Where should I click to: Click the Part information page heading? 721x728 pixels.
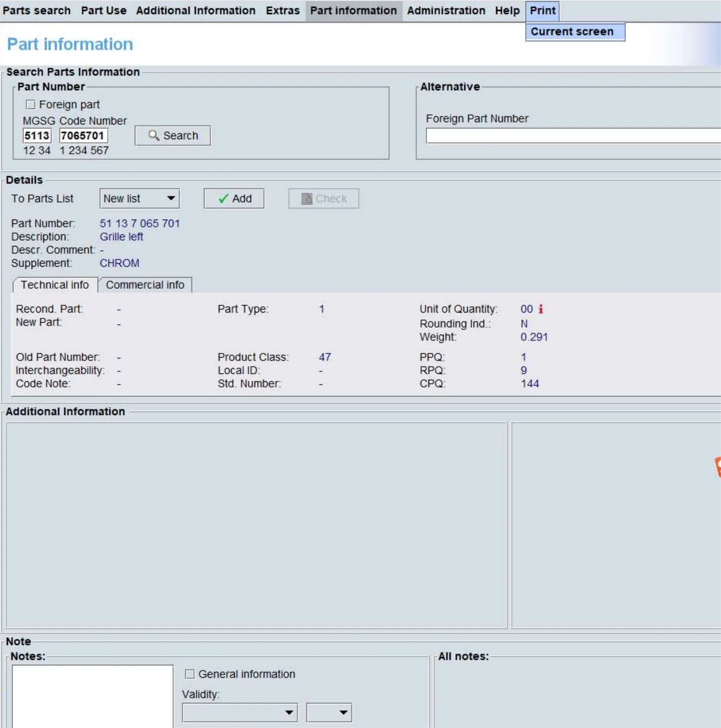pos(70,44)
